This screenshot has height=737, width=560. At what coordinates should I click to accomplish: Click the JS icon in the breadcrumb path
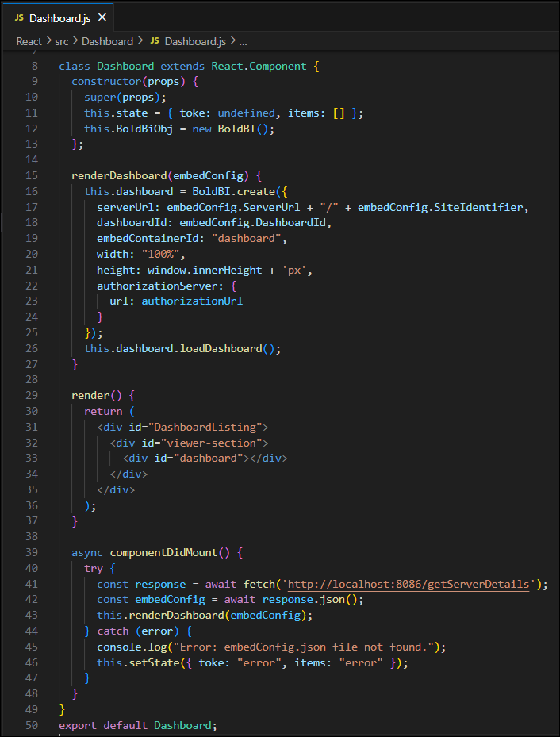coord(155,40)
